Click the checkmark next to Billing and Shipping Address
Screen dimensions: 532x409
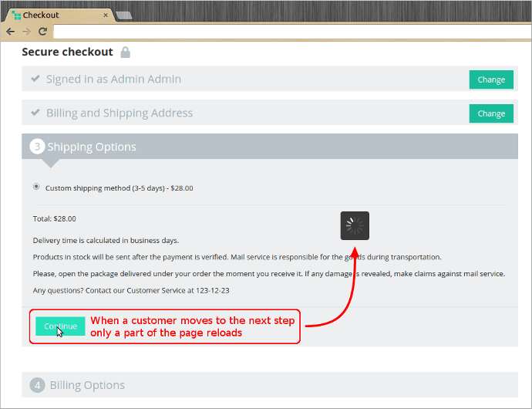[35, 113]
